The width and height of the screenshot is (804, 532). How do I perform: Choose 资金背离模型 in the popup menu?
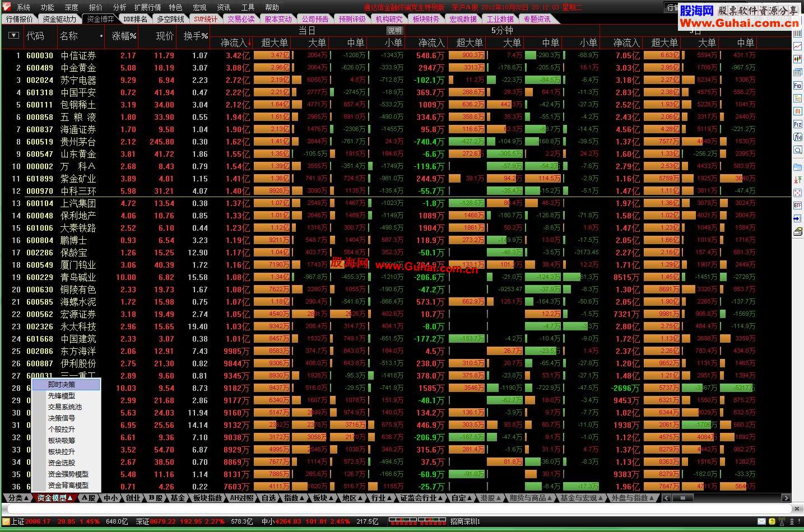point(66,486)
